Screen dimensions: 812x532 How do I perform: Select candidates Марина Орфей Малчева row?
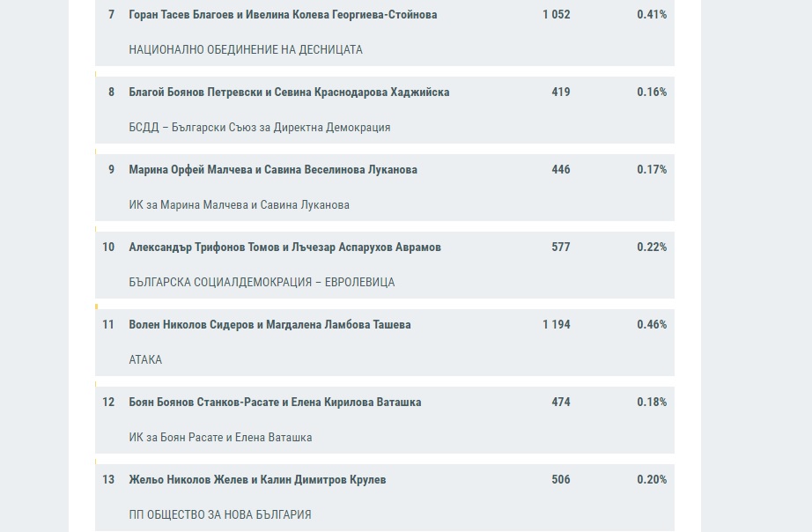(384, 188)
